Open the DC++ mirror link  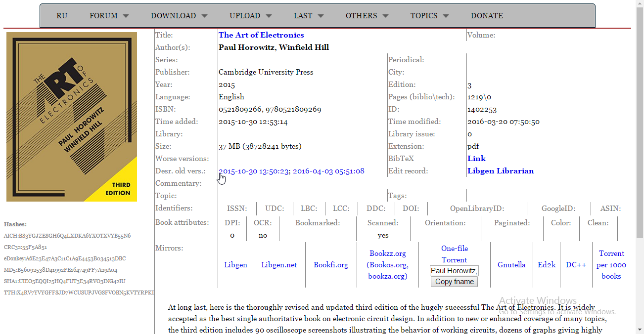pos(576,265)
